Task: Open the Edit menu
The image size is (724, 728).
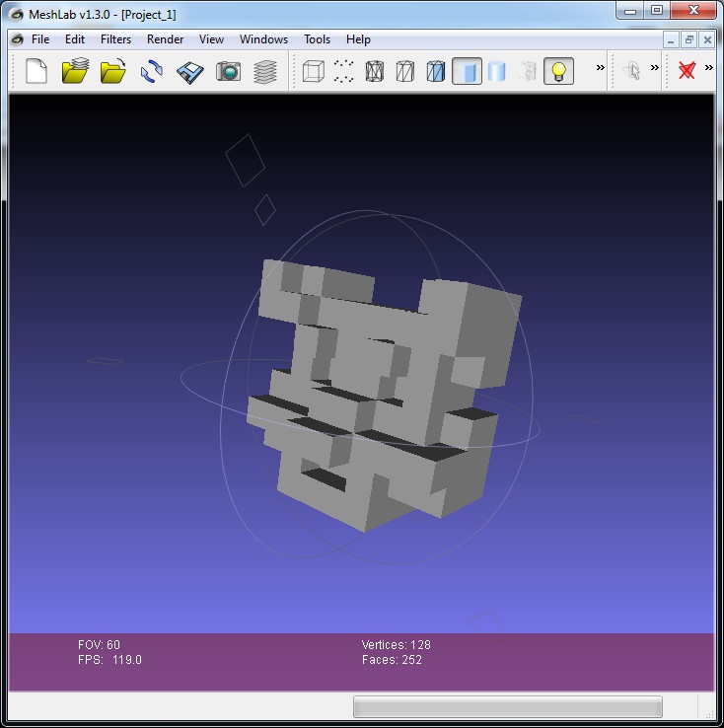Action: (75, 39)
